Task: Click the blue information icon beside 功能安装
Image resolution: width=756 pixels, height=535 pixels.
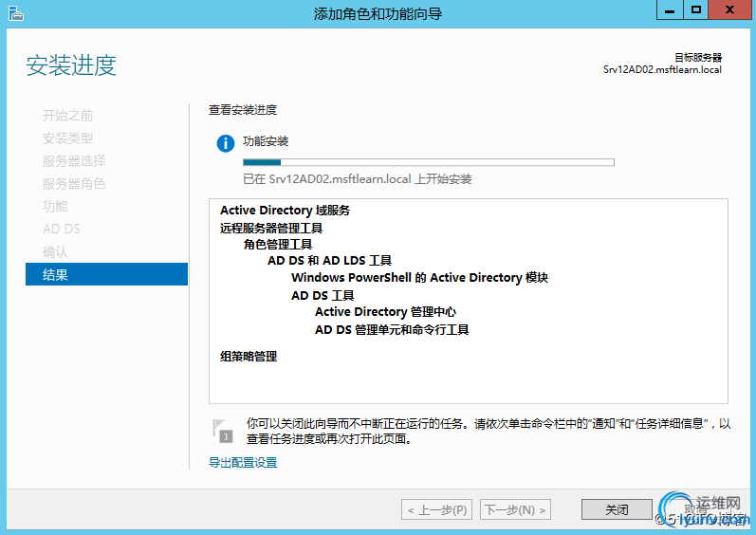Action: click(225, 143)
